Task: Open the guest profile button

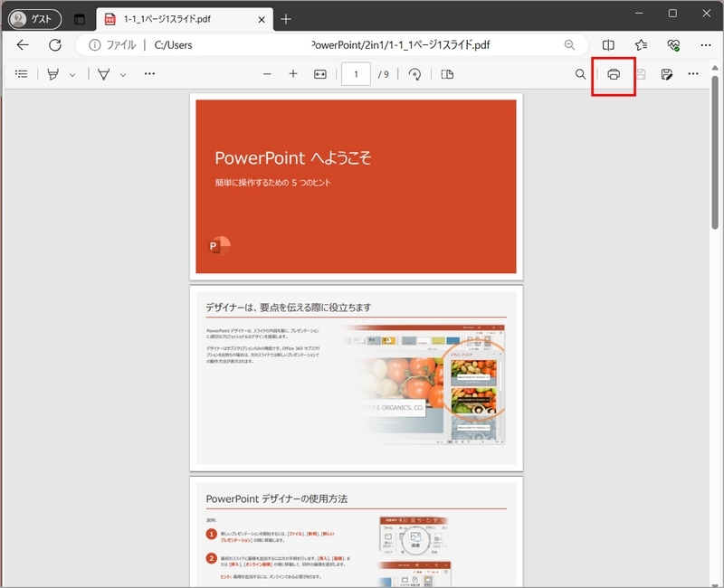Action: click(35, 19)
